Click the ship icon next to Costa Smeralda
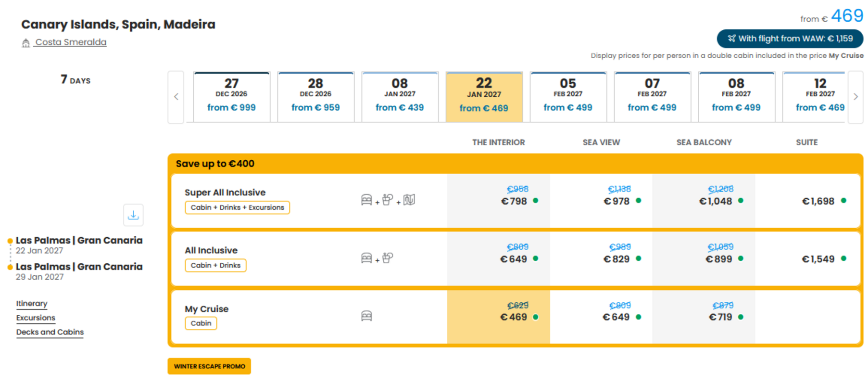This screenshot has height=385, width=868. tap(26, 43)
